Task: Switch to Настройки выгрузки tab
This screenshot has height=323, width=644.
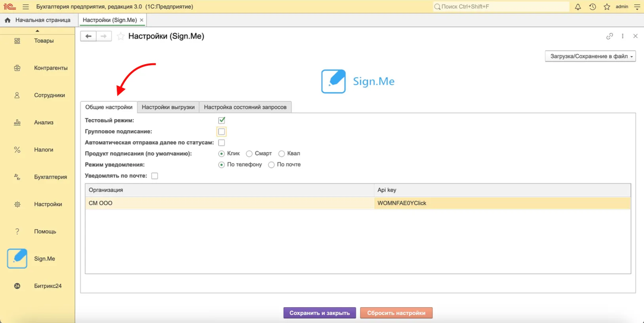Action: tap(168, 107)
